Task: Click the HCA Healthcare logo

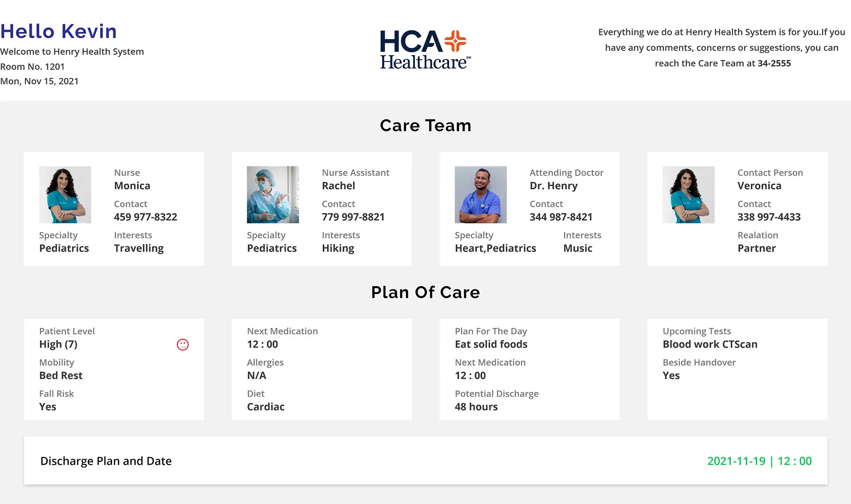Action: coord(425,50)
